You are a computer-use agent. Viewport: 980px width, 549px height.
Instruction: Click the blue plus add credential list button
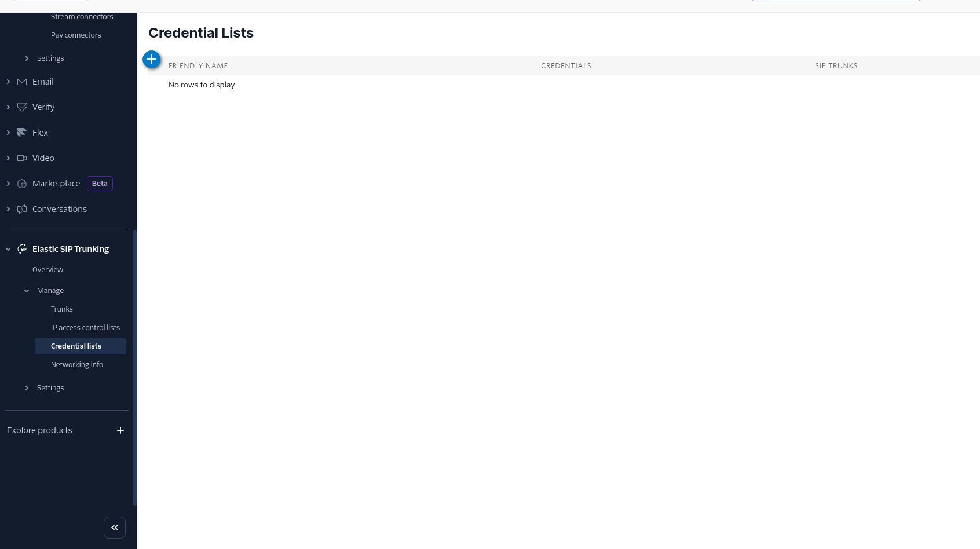(151, 59)
